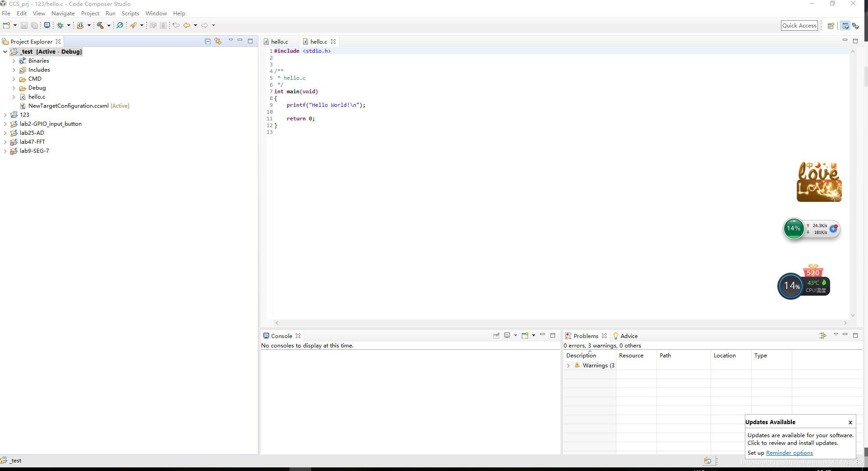Open the Project Explorer view menu triangle

(x=231, y=41)
